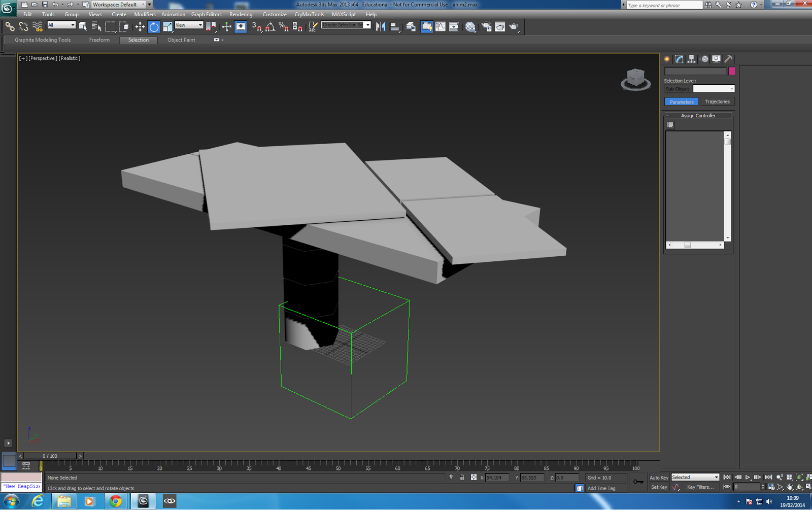Open the Utilities command panel

[x=728, y=59]
